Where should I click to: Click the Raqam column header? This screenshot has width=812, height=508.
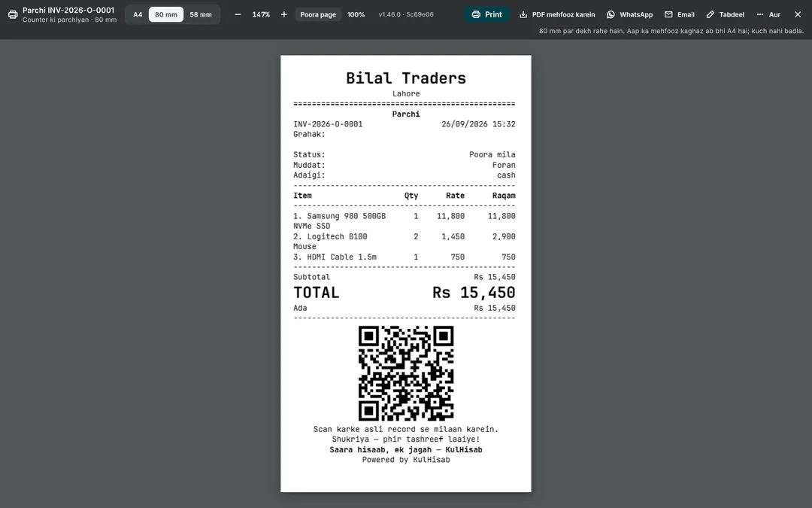(x=504, y=196)
